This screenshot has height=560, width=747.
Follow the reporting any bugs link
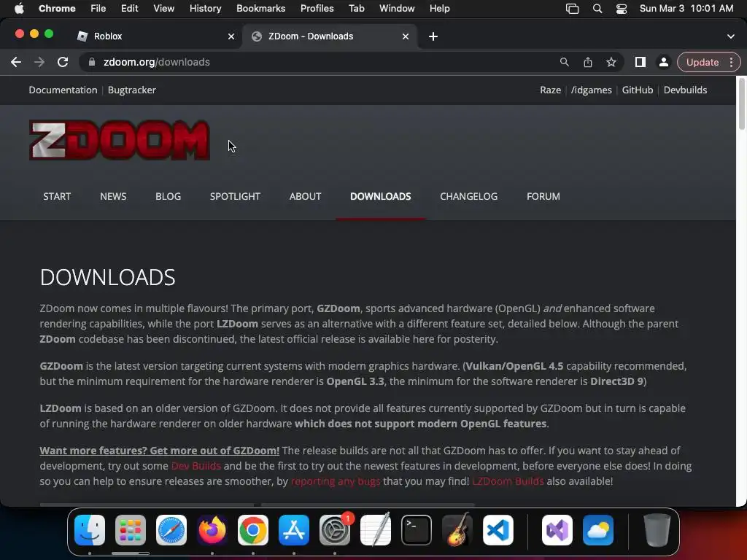click(x=336, y=481)
